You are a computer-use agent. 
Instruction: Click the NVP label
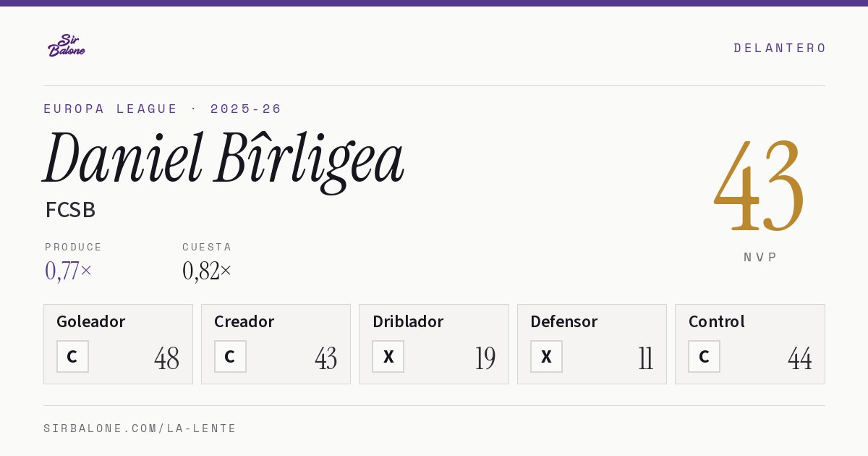(x=760, y=257)
